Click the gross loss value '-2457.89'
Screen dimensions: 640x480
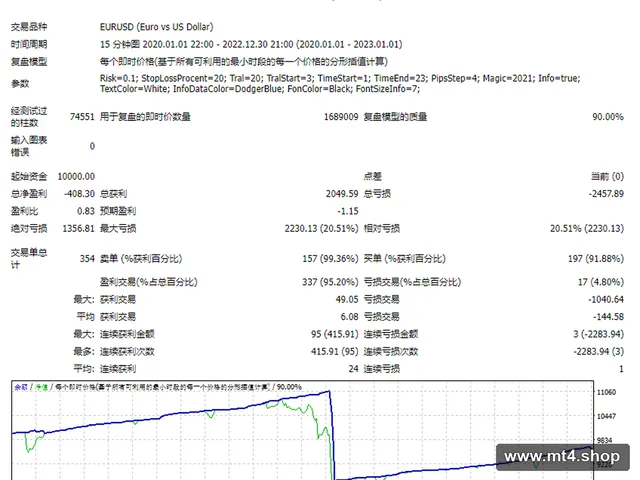(x=606, y=193)
